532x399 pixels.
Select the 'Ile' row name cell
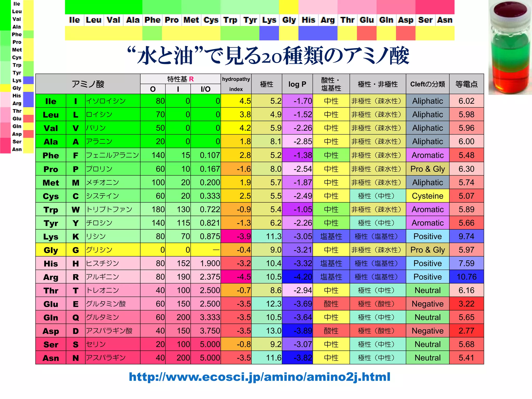(51, 101)
